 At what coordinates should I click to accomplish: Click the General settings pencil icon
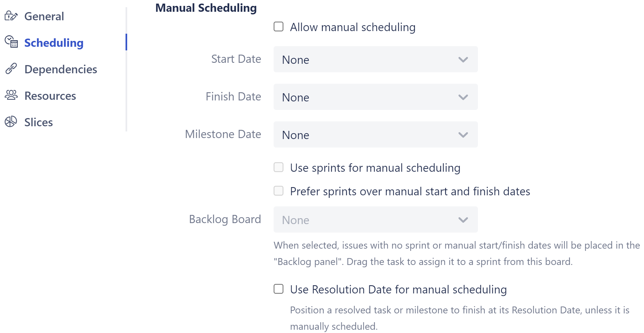click(x=11, y=16)
